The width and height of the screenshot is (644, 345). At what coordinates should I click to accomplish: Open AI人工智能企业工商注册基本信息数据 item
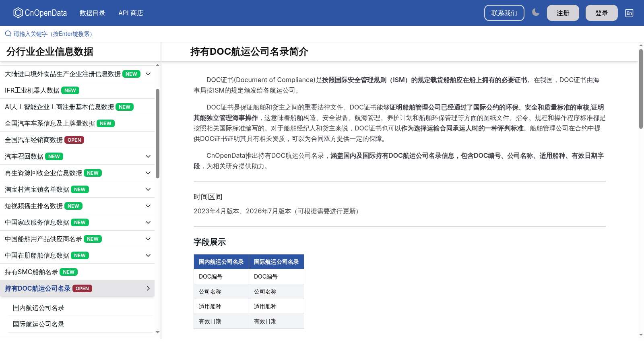tap(77, 107)
